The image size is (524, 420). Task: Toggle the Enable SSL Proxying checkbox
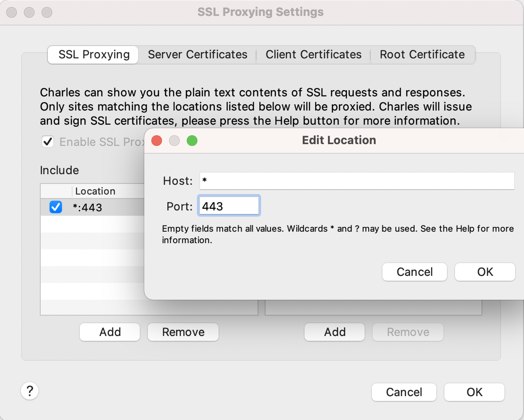pos(47,142)
